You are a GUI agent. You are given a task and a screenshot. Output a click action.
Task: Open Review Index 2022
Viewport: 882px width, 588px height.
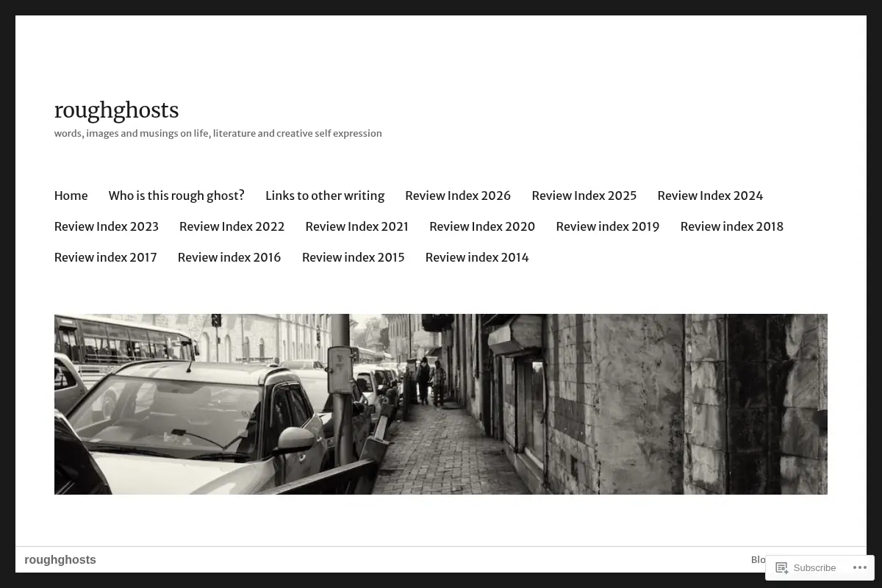point(232,226)
